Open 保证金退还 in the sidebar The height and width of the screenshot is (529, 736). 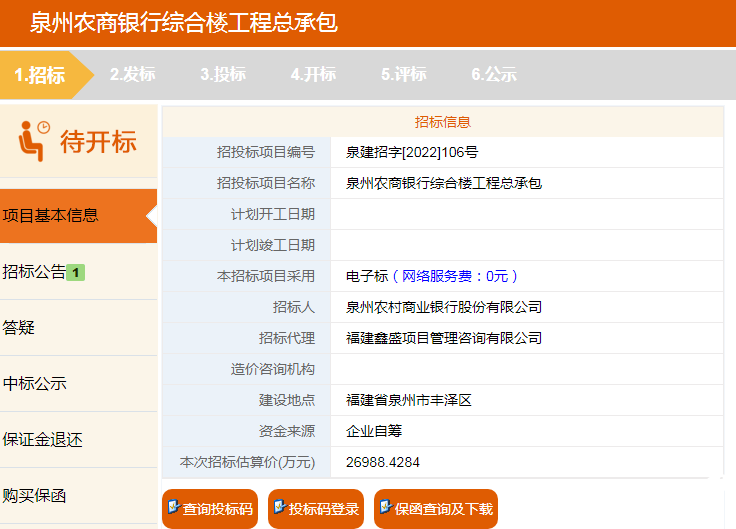(x=78, y=440)
